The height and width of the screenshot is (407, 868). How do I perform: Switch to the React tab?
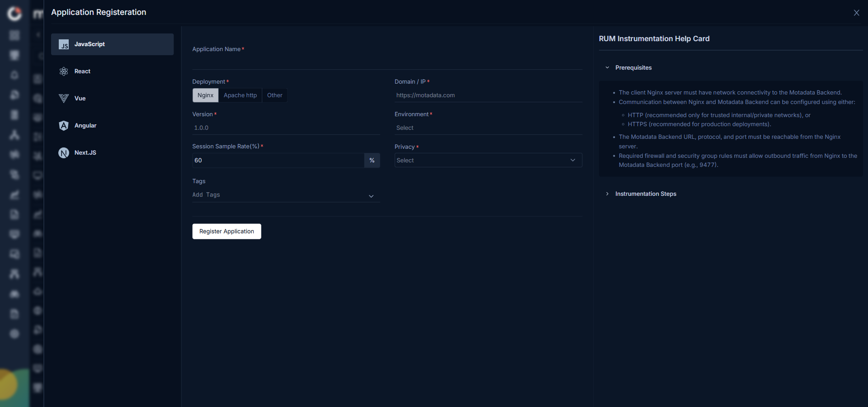pyautogui.click(x=112, y=71)
